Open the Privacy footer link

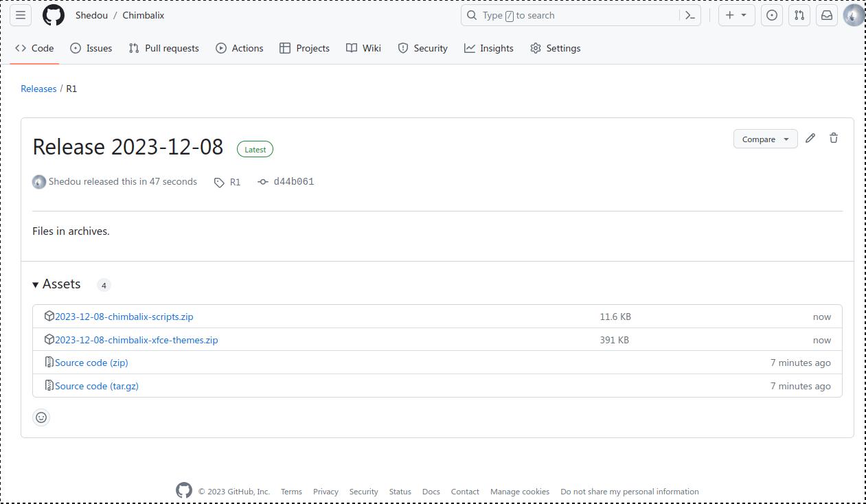[x=326, y=492]
